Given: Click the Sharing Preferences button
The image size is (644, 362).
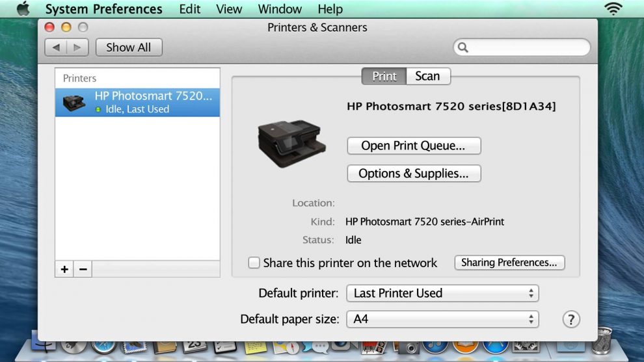Looking at the screenshot, I should tap(509, 263).
